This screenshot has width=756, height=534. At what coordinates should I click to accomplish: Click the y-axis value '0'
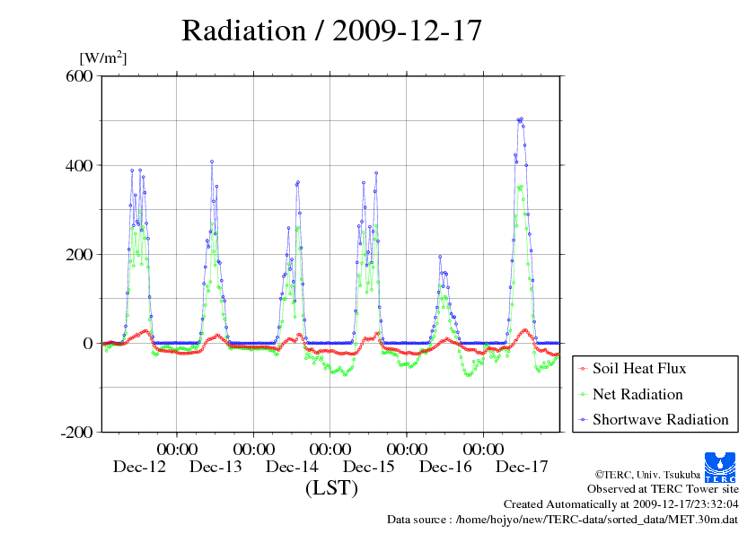[x=88, y=344]
